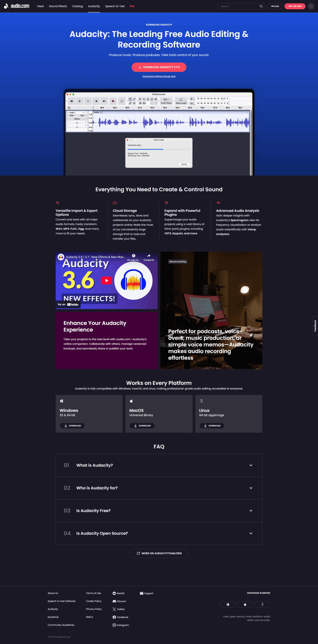
Task: Click the Advanced Audio Analysis waveform icon
Action: (x=218, y=203)
